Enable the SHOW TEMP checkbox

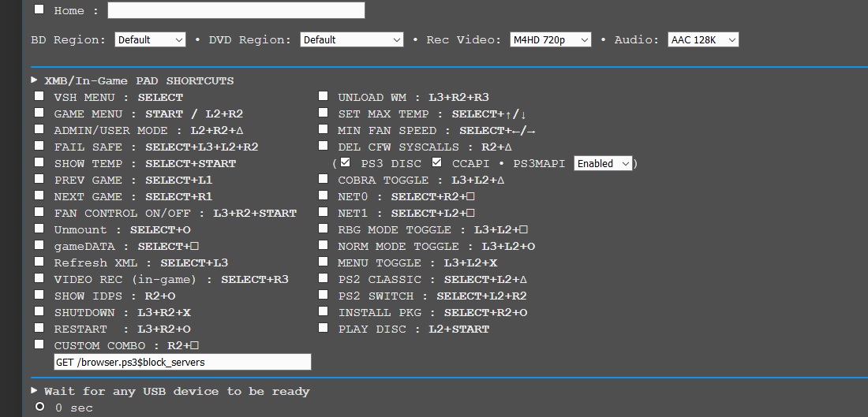[x=39, y=162]
